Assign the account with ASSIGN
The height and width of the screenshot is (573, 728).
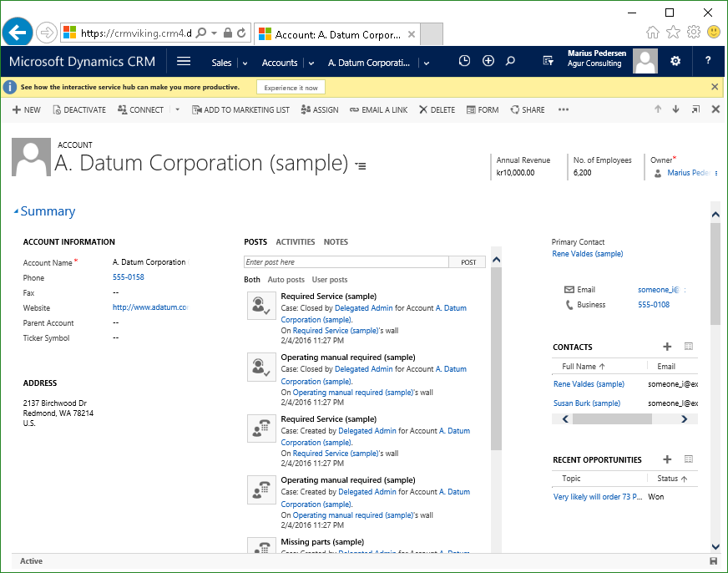click(x=320, y=109)
